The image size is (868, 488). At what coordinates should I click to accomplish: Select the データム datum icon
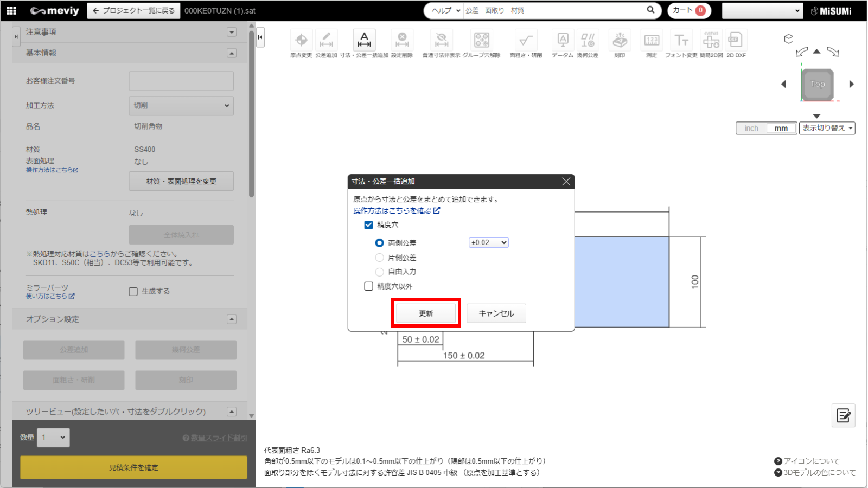pyautogui.click(x=563, y=41)
